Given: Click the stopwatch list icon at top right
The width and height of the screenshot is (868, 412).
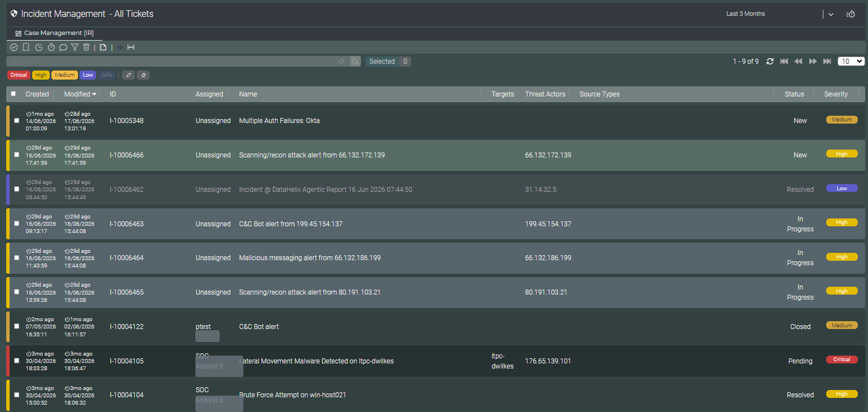Looking at the screenshot, I should click(851, 14).
